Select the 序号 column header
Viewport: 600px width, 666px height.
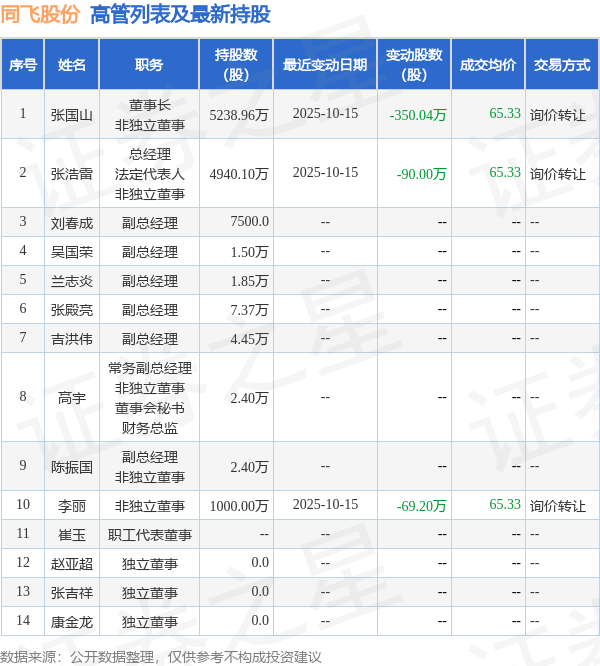[x=23, y=65]
